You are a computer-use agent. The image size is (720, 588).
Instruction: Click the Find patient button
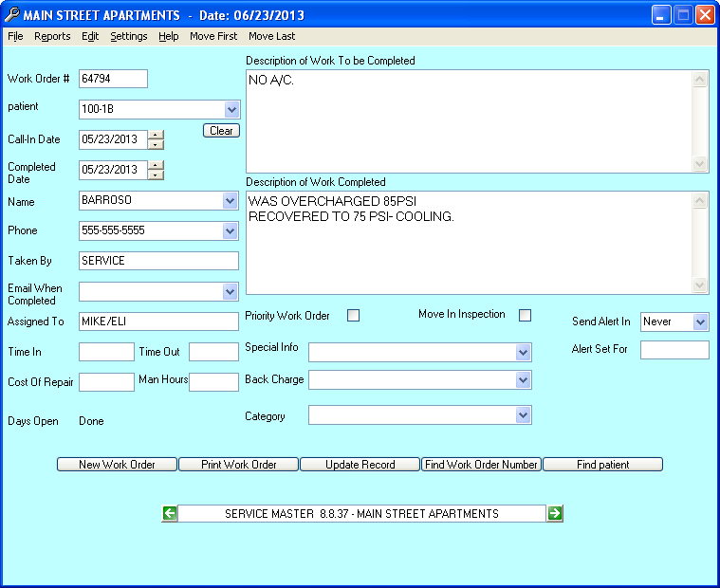click(603, 464)
